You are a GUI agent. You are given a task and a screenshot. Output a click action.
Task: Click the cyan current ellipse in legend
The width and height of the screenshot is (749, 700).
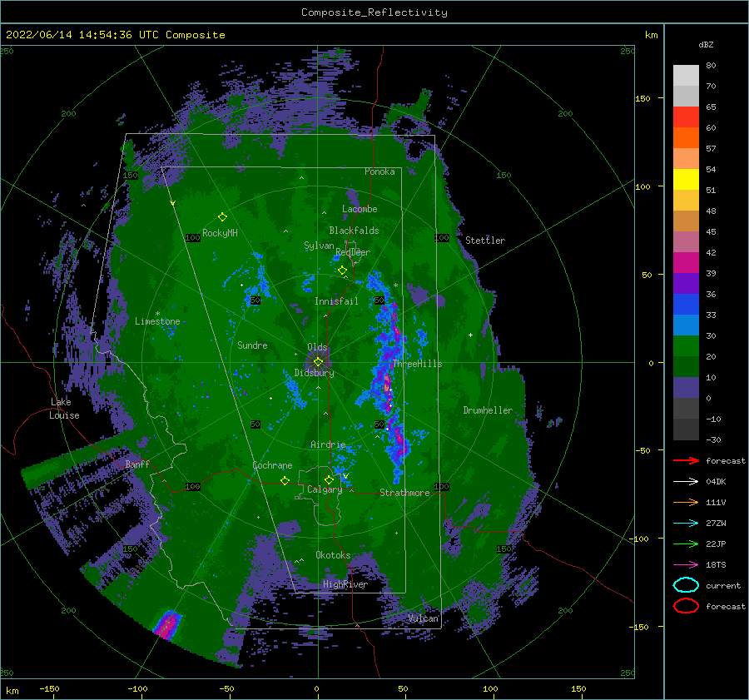(686, 585)
